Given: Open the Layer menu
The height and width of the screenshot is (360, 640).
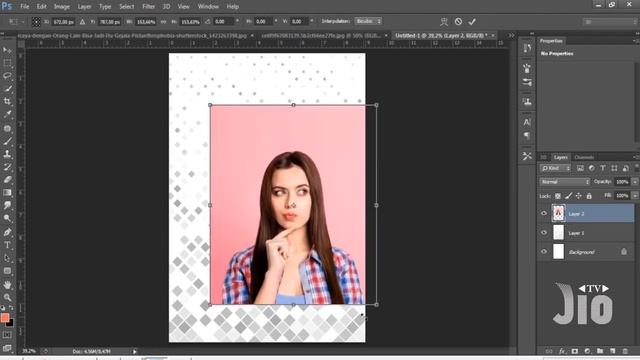Looking at the screenshot, I should coord(84,7).
